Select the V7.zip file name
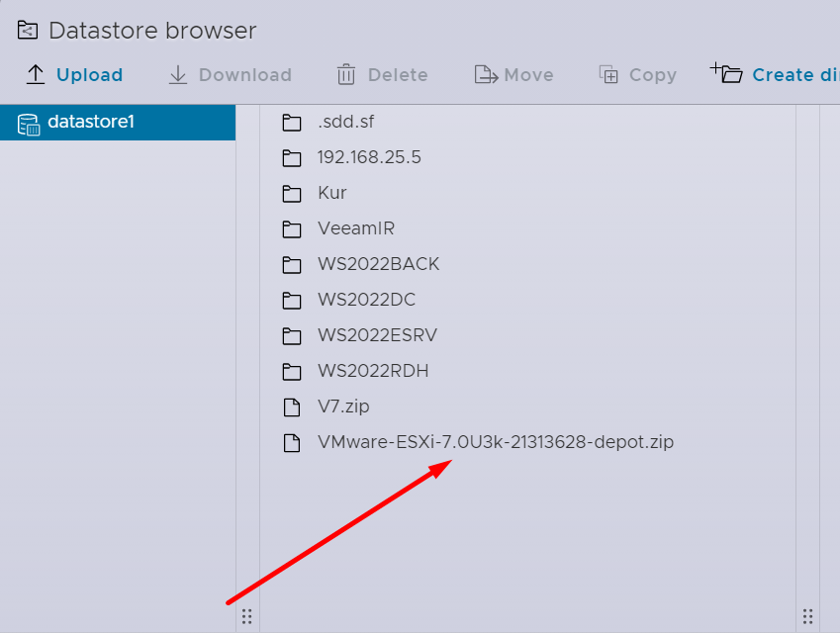The width and height of the screenshot is (840, 633). (x=343, y=407)
